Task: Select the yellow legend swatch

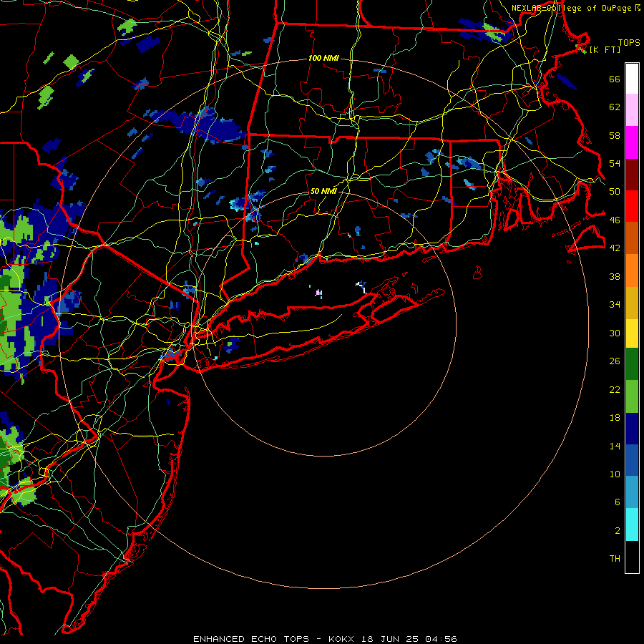Action: pos(632,333)
